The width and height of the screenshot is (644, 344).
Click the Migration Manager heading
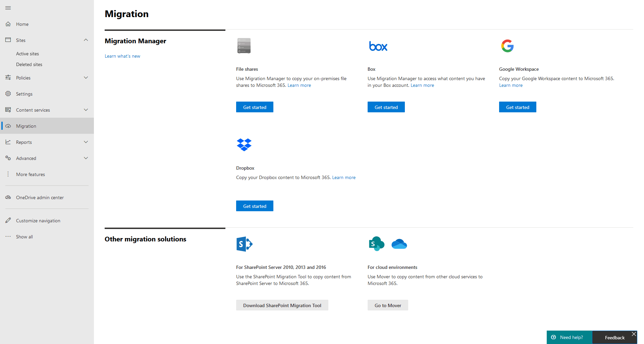click(136, 41)
